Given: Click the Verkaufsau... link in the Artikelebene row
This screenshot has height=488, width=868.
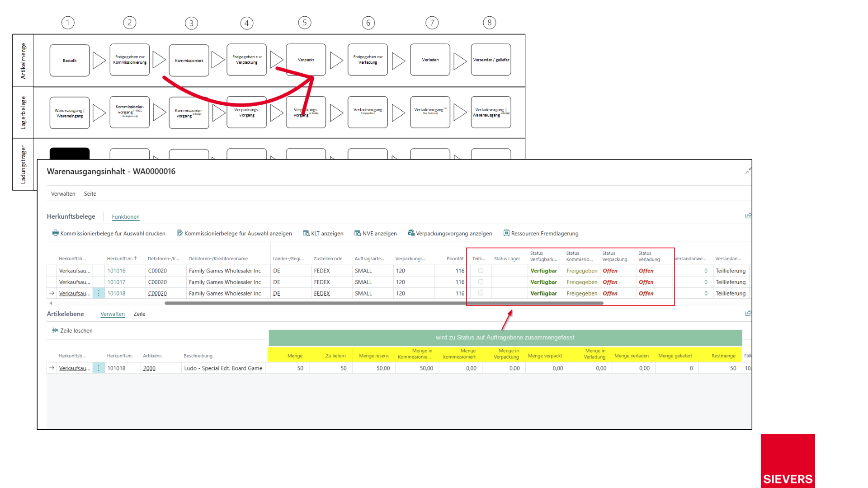Looking at the screenshot, I should (x=75, y=368).
